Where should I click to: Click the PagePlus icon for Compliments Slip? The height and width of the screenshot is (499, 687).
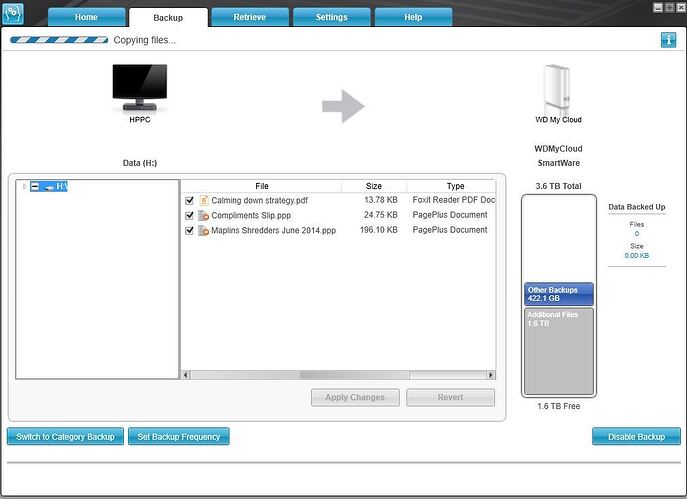click(x=204, y=216)
